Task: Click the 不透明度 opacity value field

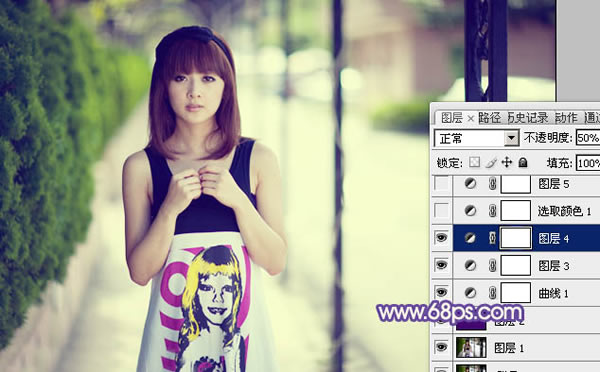Action: [588, 138]
